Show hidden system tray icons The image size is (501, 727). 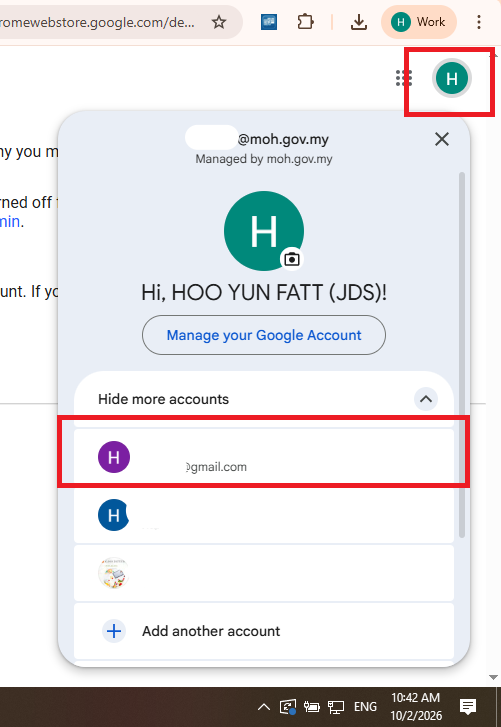tap(263, 707)
